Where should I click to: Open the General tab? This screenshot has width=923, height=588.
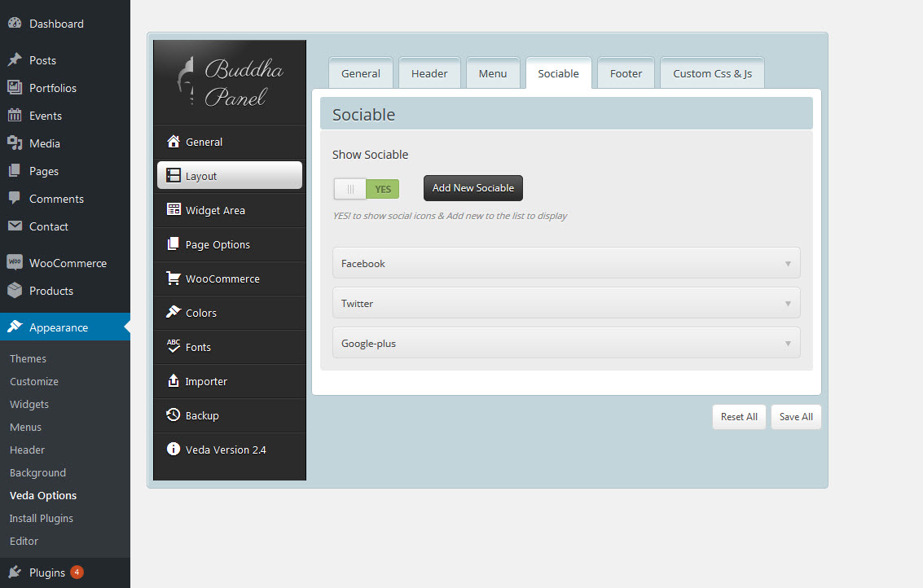pos(361,73)
